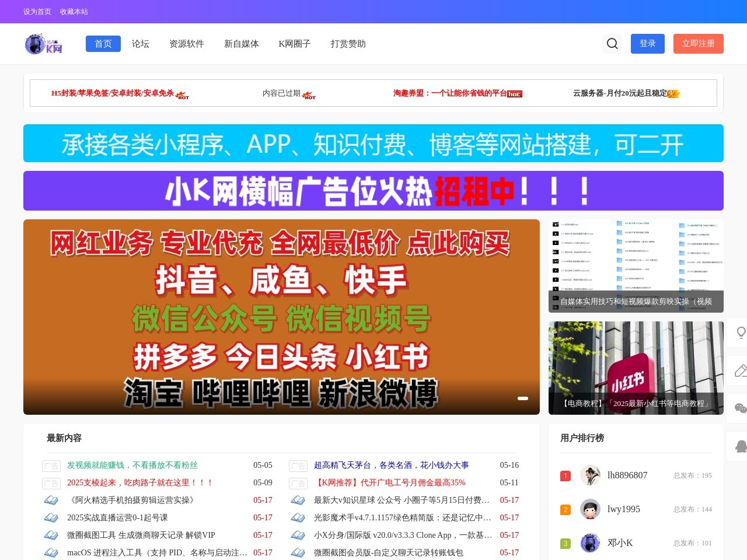Image resolution: width=747 pixels, height=560 pixels.
Task: Click the Xiao K网 site logo
Action: [44, 44]
